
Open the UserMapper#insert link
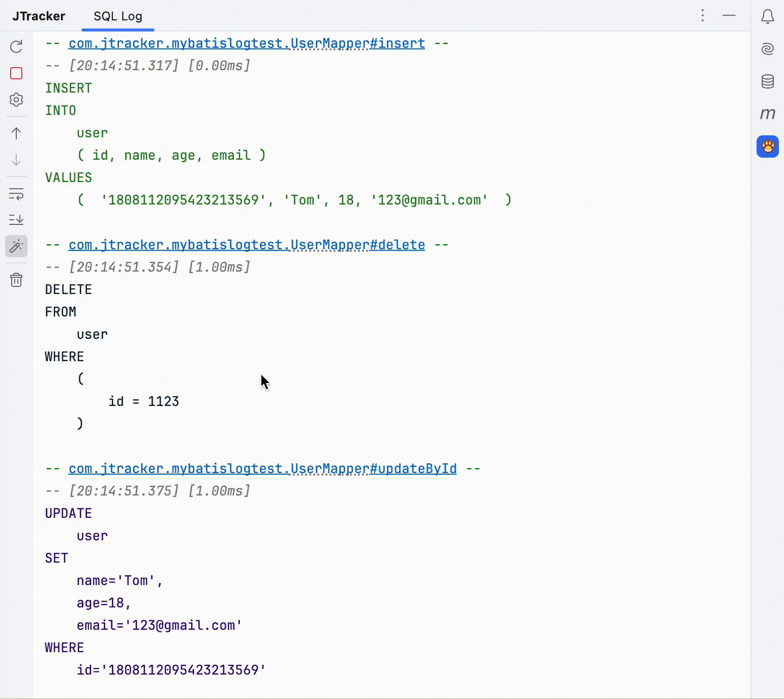[247, 44]
